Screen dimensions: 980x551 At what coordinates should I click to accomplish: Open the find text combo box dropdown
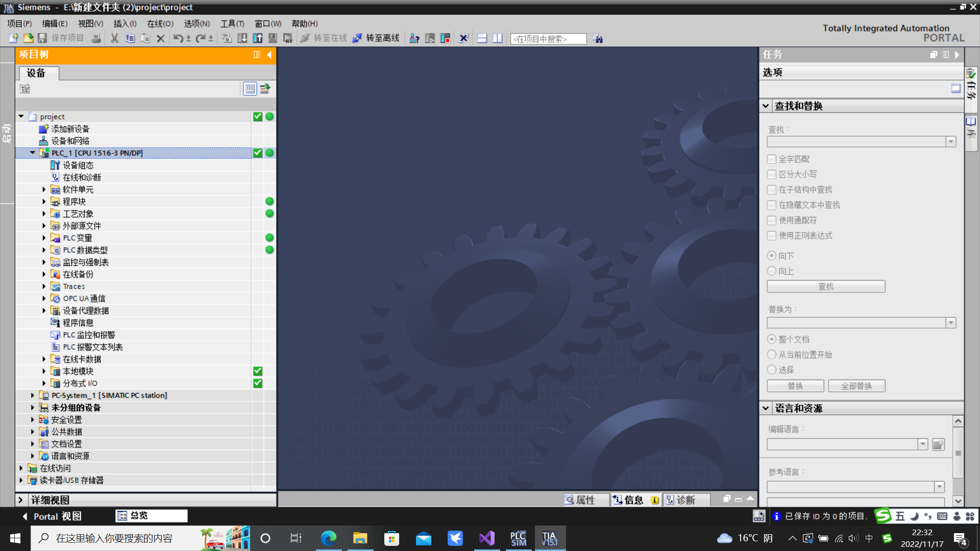click(x=950, y=142)
